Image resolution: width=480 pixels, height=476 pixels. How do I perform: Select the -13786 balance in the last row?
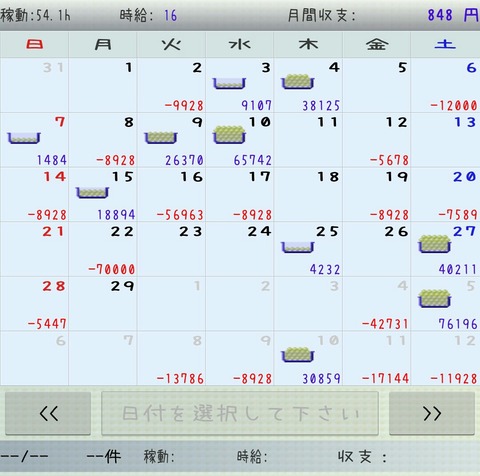click(x=180, y=379)
